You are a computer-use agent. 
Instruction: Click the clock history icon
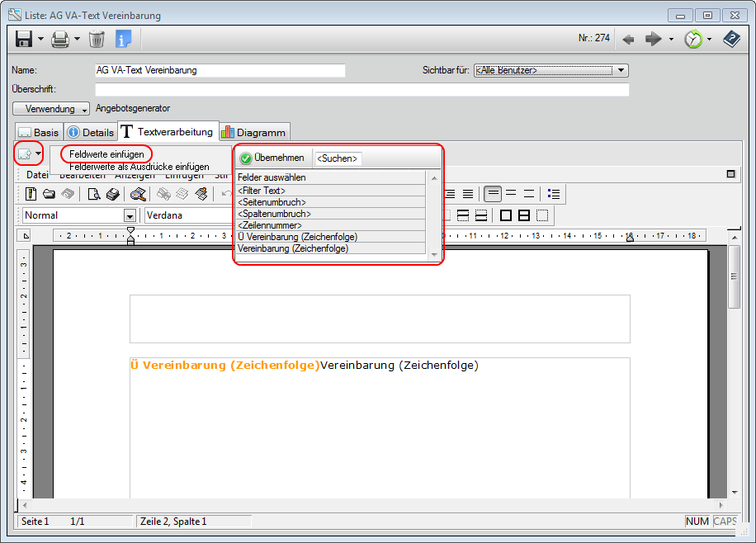(x=693, y=39)
